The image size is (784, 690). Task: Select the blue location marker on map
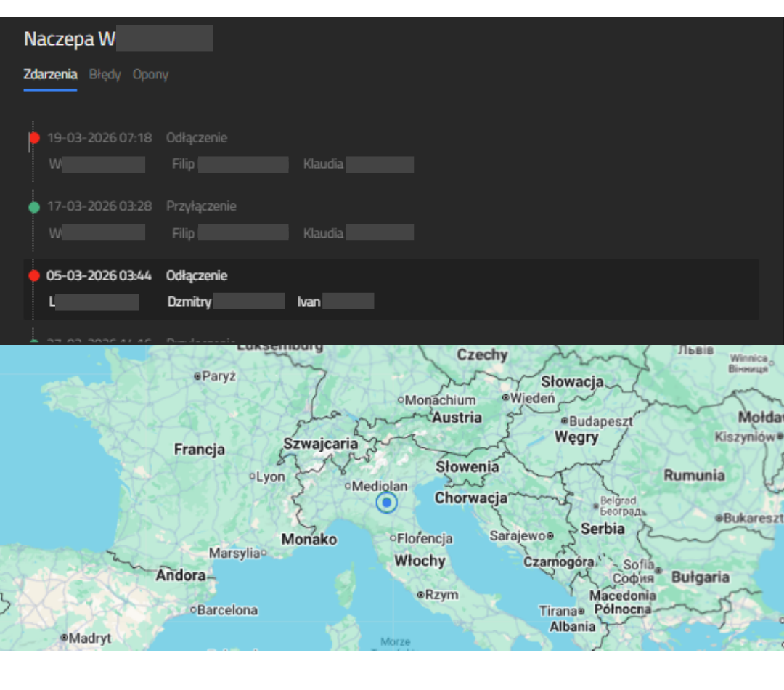click(x=387, y=503)
